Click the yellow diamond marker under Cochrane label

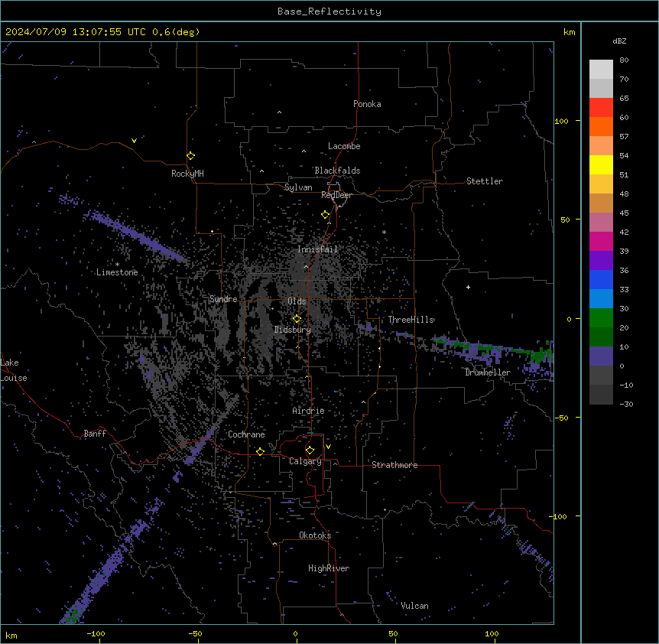coord(260,451)
